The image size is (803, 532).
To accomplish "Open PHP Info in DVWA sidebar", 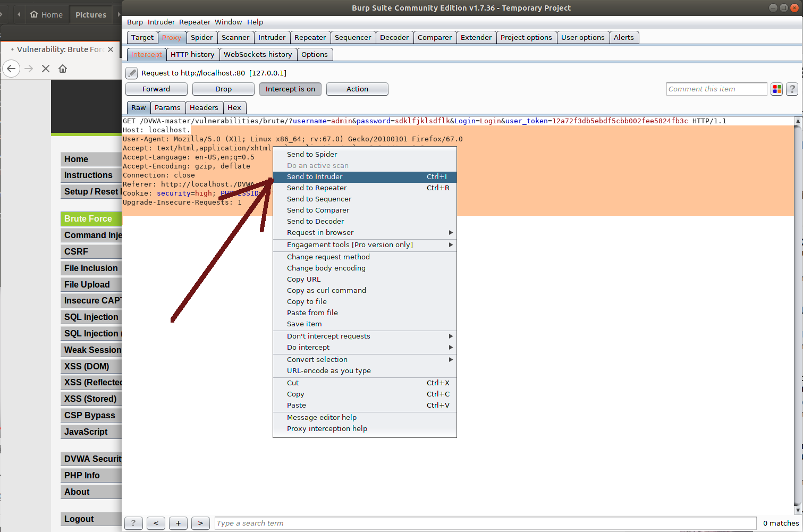I will 91,476.
